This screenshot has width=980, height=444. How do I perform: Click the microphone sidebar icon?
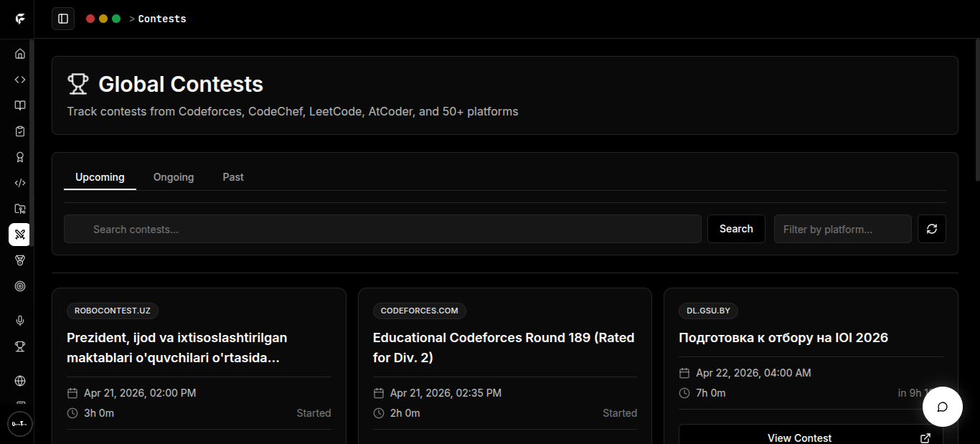point(20,321)
